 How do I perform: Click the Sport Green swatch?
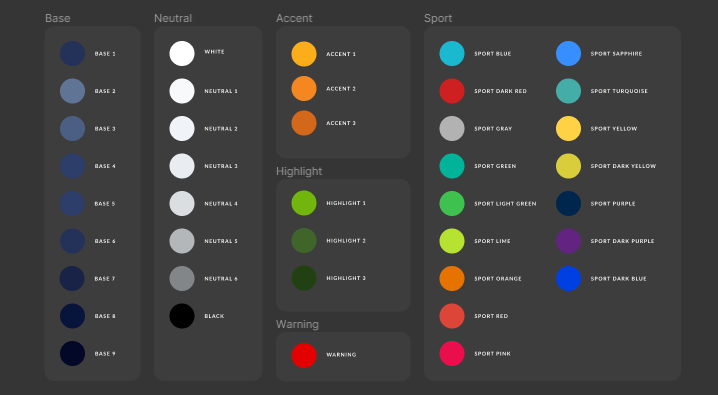tap(452, 166)
